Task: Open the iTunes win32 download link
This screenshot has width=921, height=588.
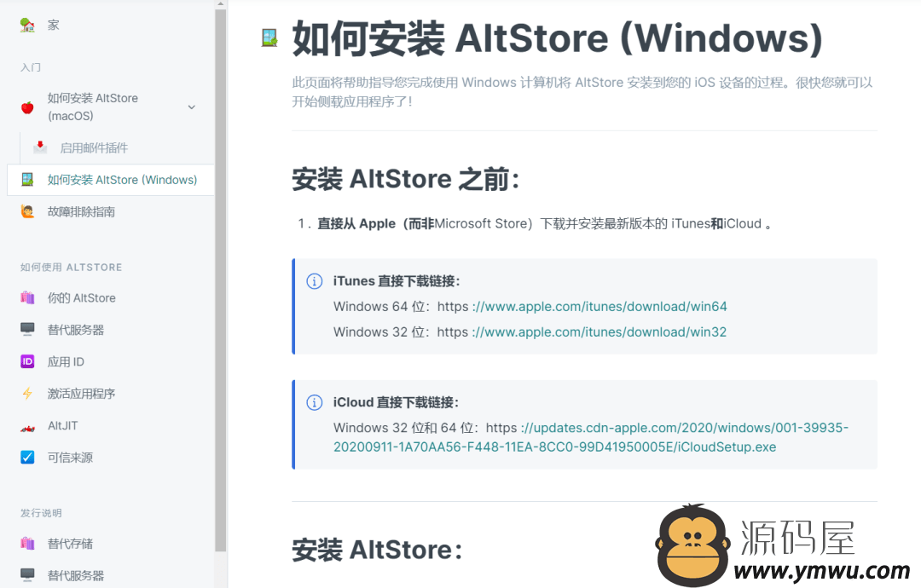Action: click(x=600, y=332)
